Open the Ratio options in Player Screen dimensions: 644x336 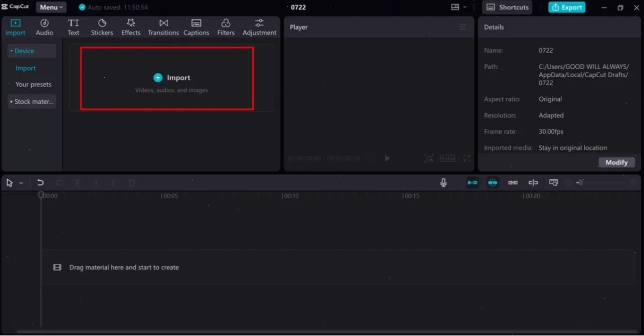447,158
